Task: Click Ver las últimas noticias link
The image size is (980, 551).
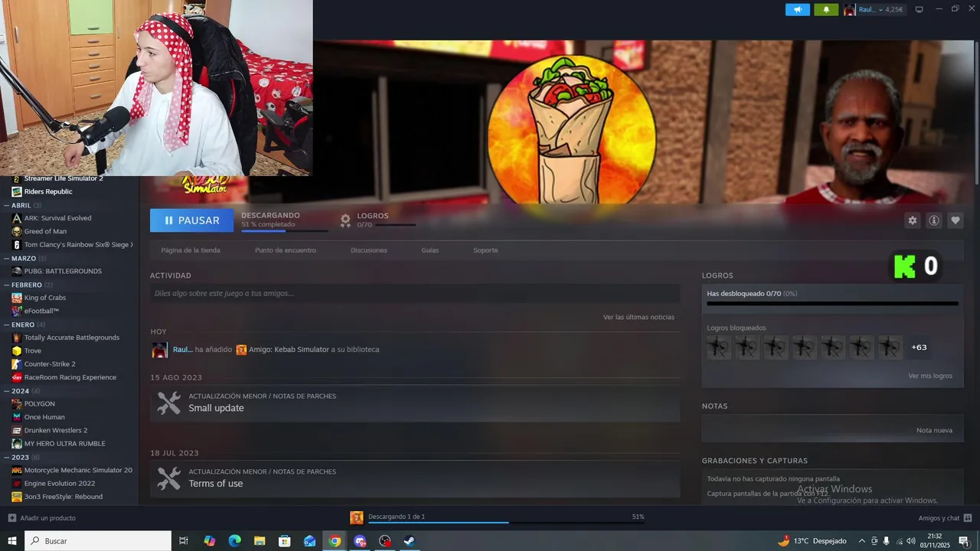Action: (x=639, y=317)
